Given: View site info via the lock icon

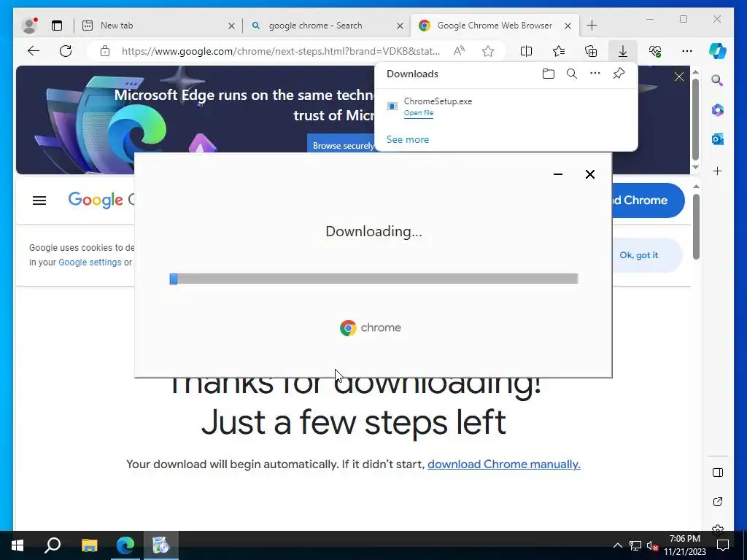Looking at the screenshot, I should tap(105, 51).
